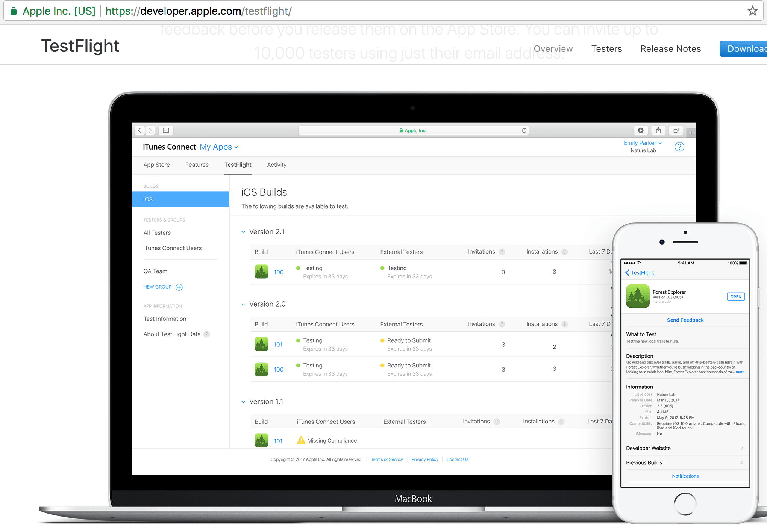Select the Version 2.0 build 100 app icon
Image resolution: width=767 pixels, height=532 pixels.
click(x=261, y=369)
